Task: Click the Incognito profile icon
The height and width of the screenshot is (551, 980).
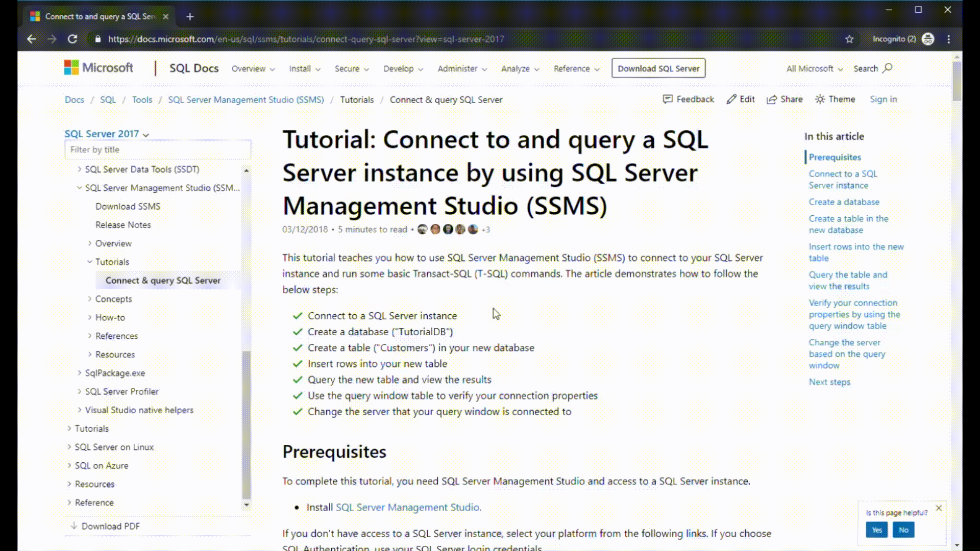Action: [927, 39]
